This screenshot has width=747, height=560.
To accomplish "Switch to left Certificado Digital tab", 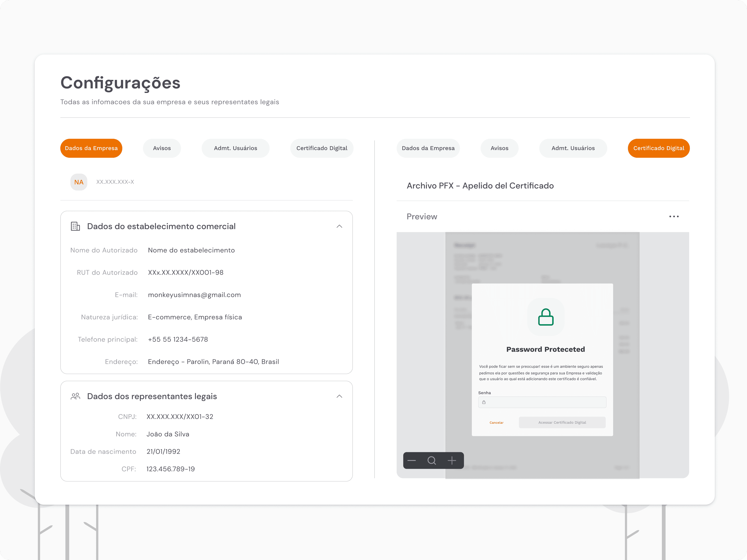I will tap(321, 148).
